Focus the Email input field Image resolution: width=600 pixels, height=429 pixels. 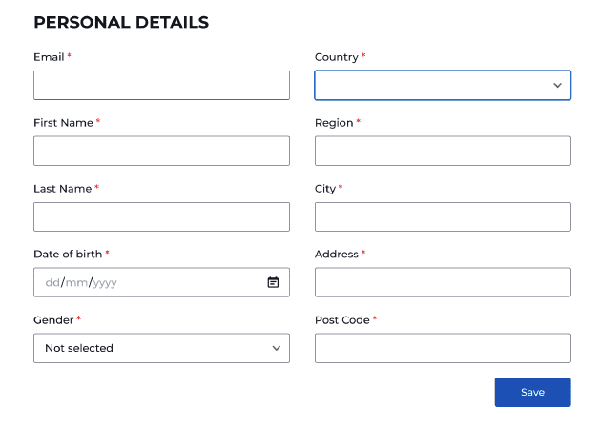point(161,86)
